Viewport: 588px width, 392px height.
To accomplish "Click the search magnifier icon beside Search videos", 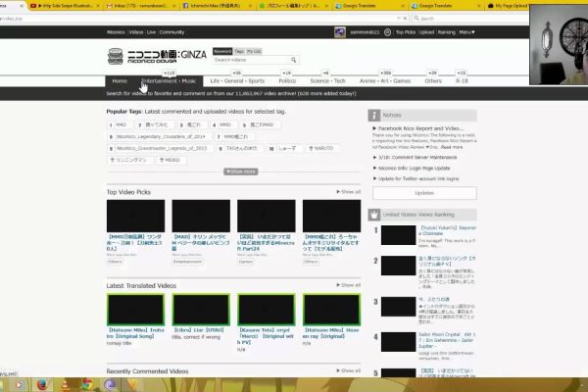I will click(x=294, y=60).
